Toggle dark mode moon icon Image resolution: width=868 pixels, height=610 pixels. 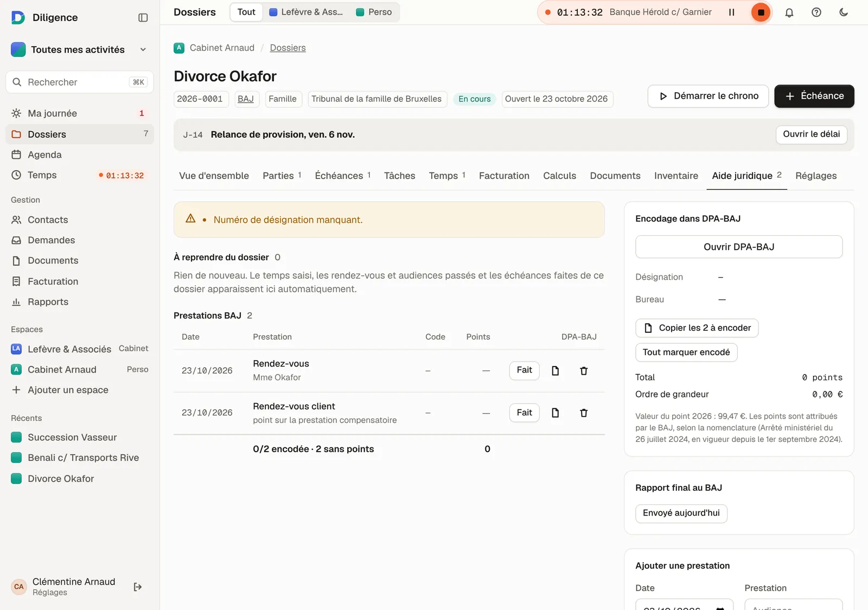point(844,12)
